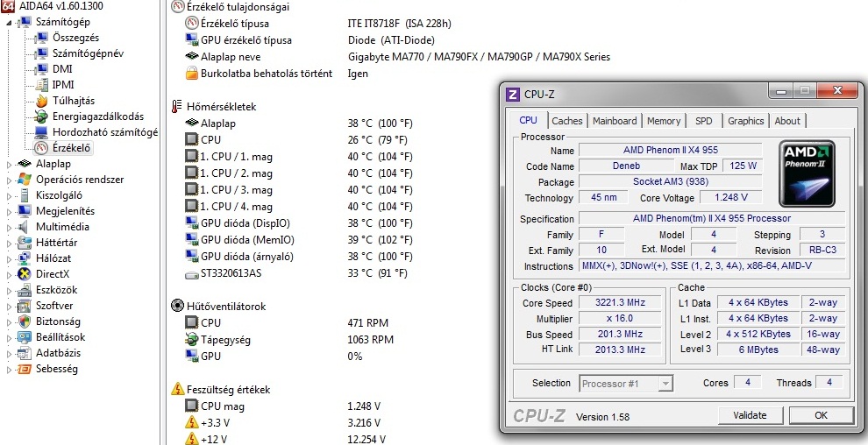This screenshot has height=445, width=868.
Task: Expand the Multimédia tree node
Action: [9, 227]
